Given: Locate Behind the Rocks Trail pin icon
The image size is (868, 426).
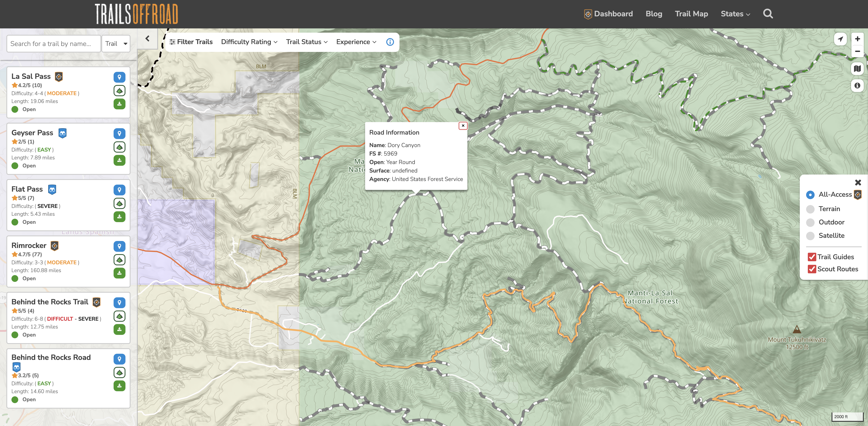Looking at the screenshot, I should tap(119, 303).
